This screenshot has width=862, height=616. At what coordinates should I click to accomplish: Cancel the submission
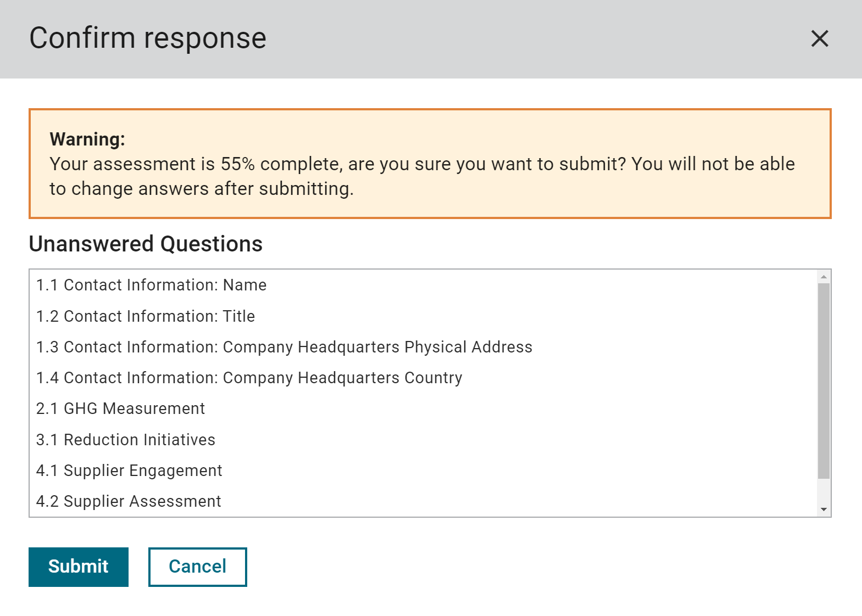tap(198, 567)
